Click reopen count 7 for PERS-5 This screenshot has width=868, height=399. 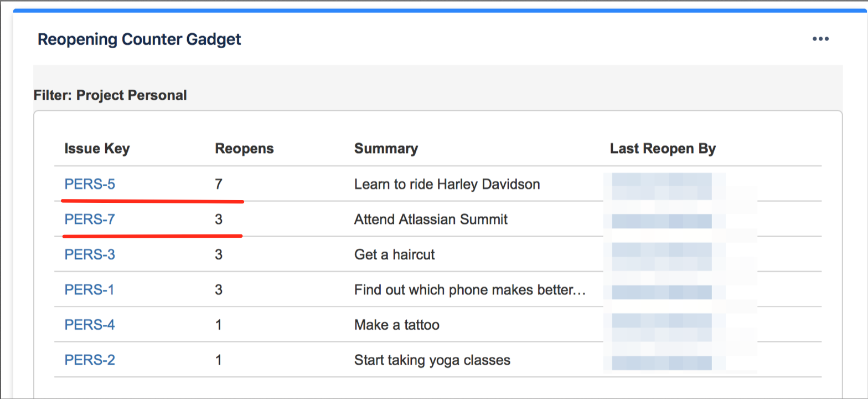click(x=219, y=184)
